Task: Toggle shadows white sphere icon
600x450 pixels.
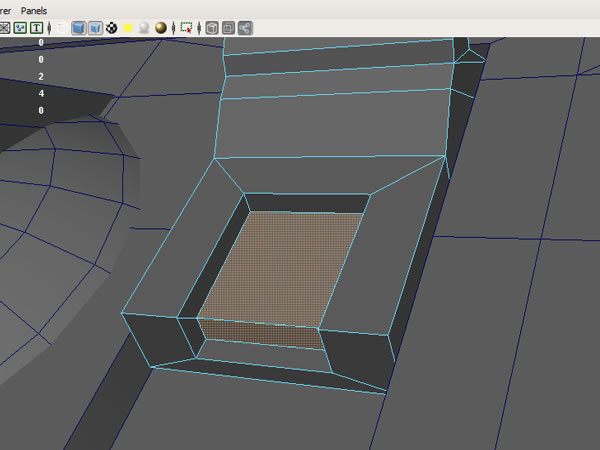Action: pos(143,27)
